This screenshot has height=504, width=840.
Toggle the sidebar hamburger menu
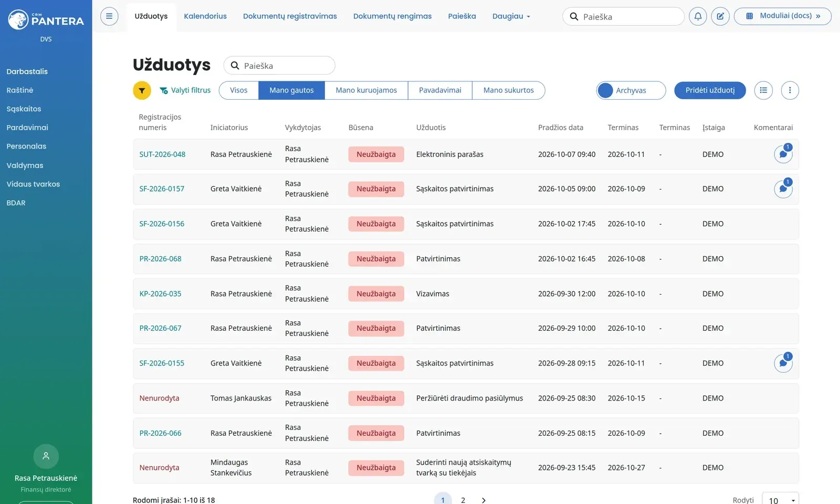tap(109, 16)
